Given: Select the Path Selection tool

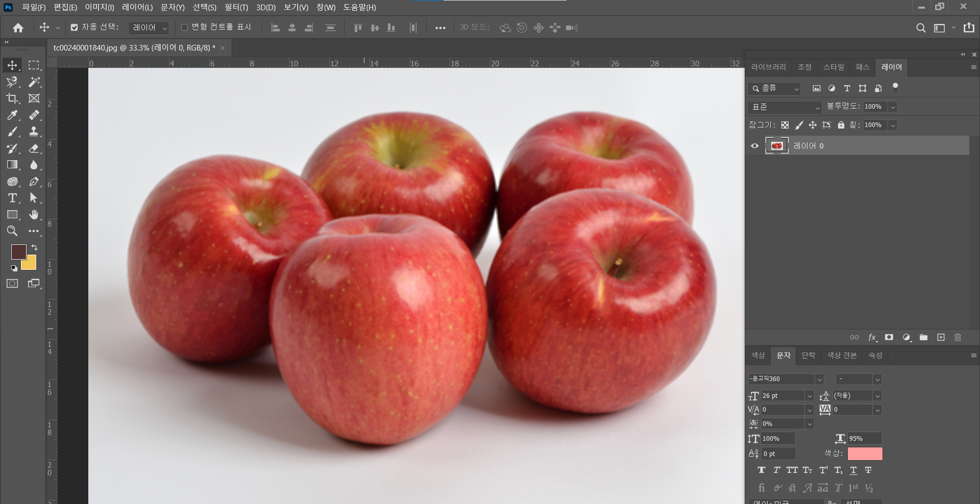Looking at the screenshot, I should [34, 198].
